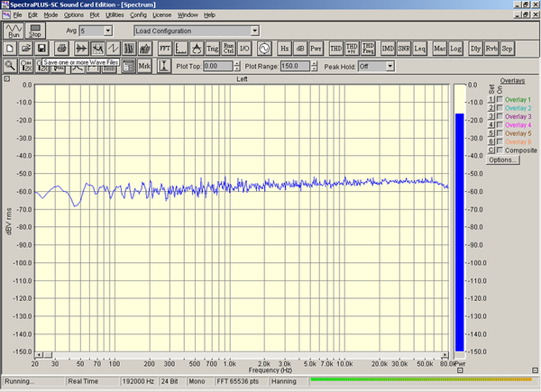The height and width of the screenshot is (392, 541).
Task: Save using the floppy disk icon
Action: tap(41, 49)
